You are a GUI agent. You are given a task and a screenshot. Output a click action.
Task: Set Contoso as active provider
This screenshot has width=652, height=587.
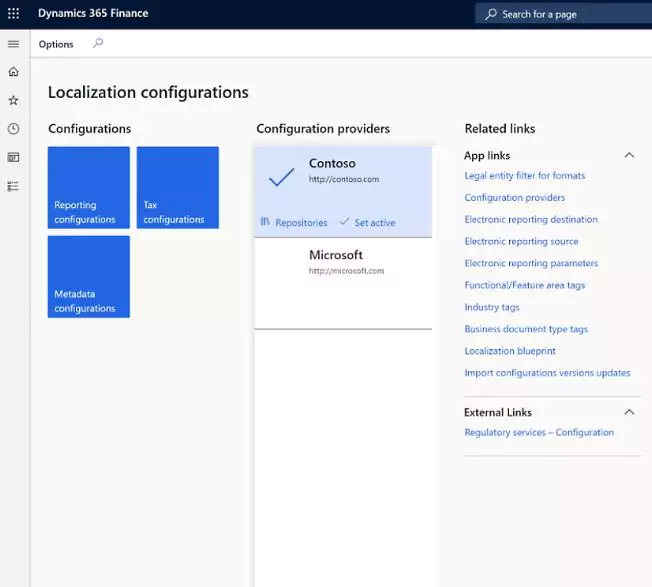point(367,222)
